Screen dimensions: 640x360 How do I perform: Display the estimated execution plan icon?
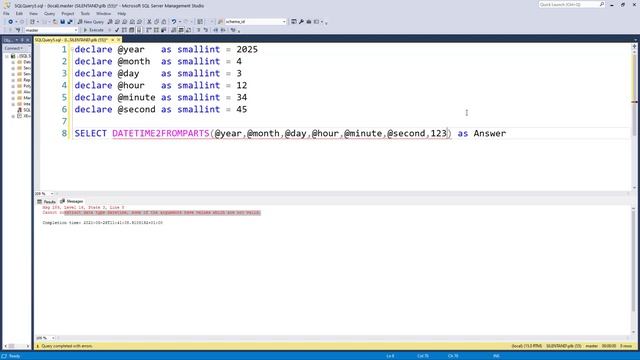coord(124,30)
